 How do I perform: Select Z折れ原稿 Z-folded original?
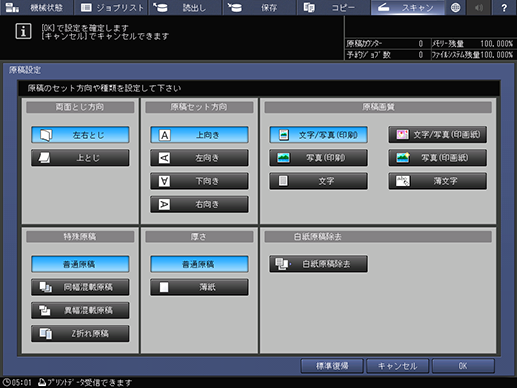tap(80, 333)
